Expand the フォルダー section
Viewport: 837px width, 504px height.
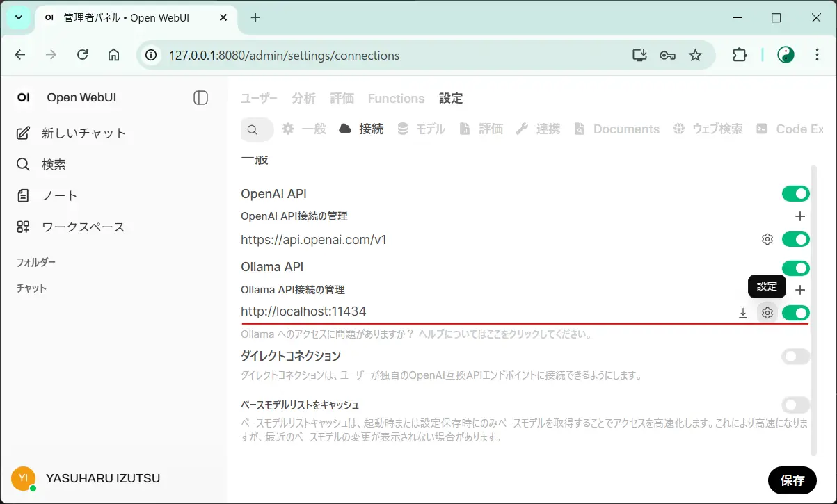pyautogui.click(x=36, y=262)
